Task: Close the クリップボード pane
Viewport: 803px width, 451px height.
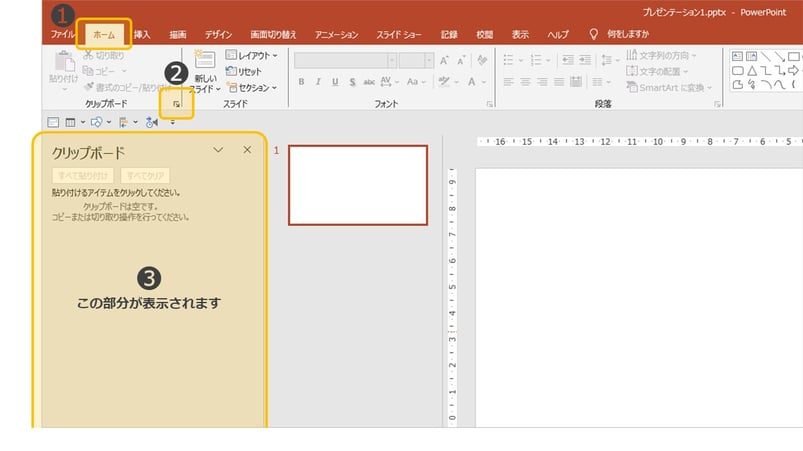Action: [247, 150]
